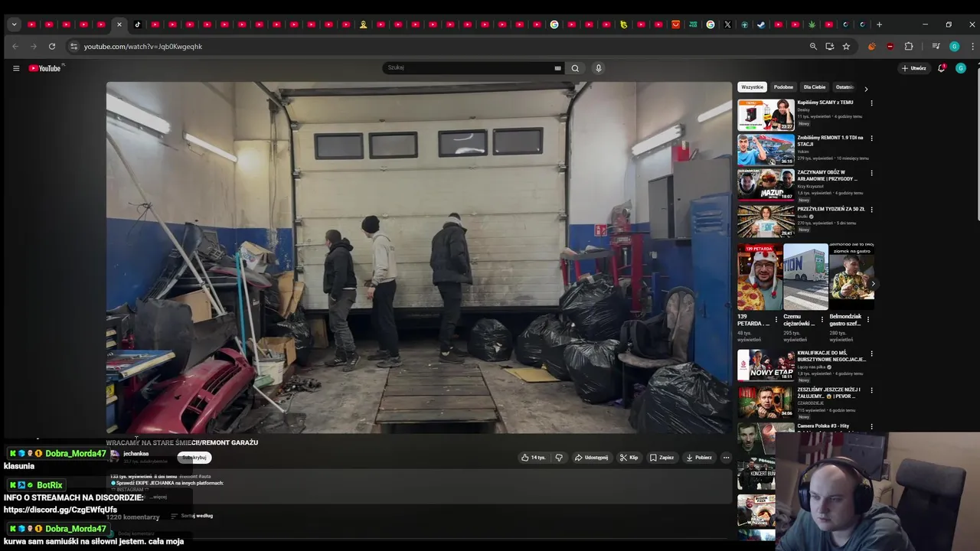Close the current active tab

[x=119, y=24]
